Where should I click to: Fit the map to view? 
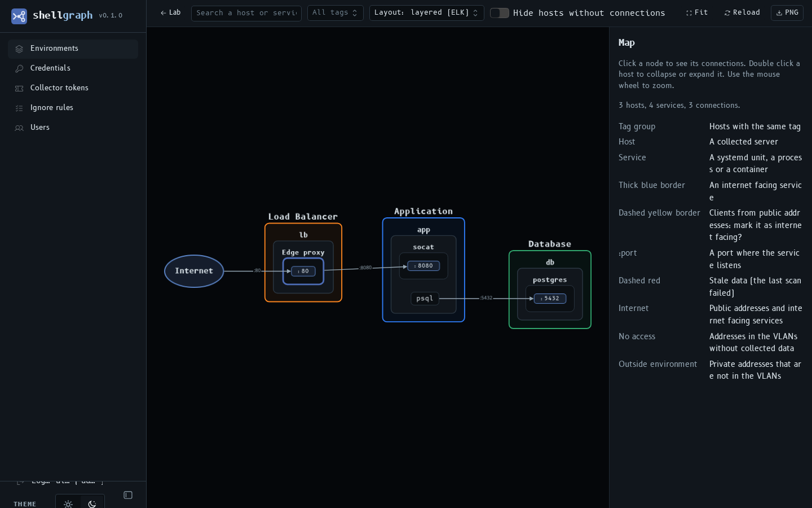pos(697,13)
